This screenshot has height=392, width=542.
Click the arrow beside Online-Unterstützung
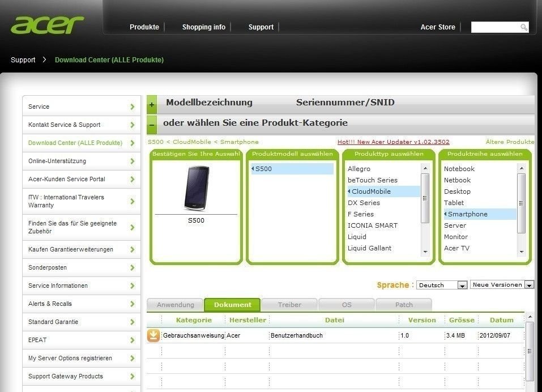(133, 161)
